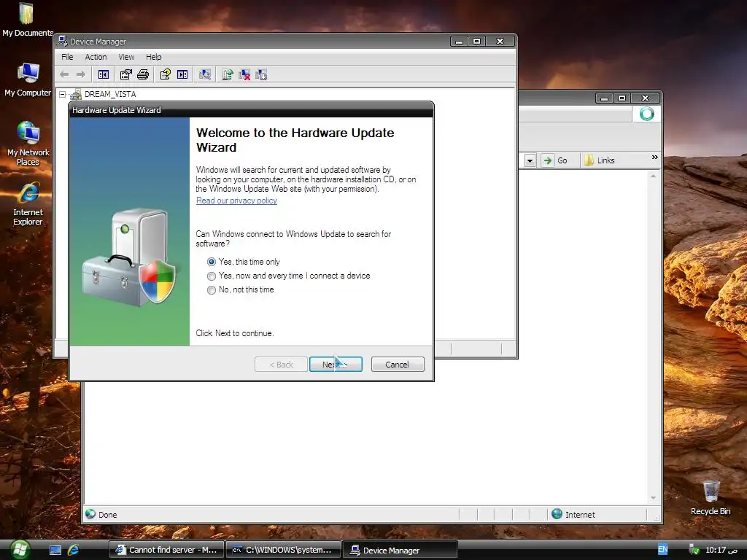Toggle the show/hide action pane icon
747x560 pixels.
coord(182,74)
